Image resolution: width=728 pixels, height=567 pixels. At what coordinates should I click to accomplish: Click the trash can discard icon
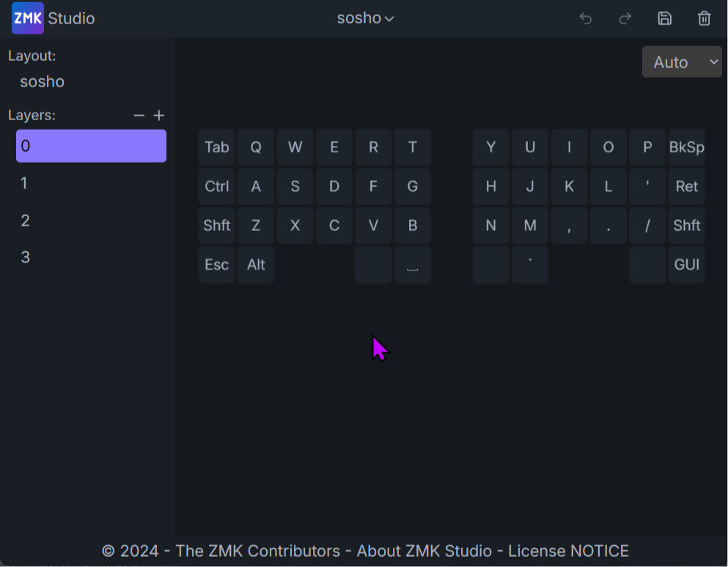pyautogui.click(x=704, y=18)
